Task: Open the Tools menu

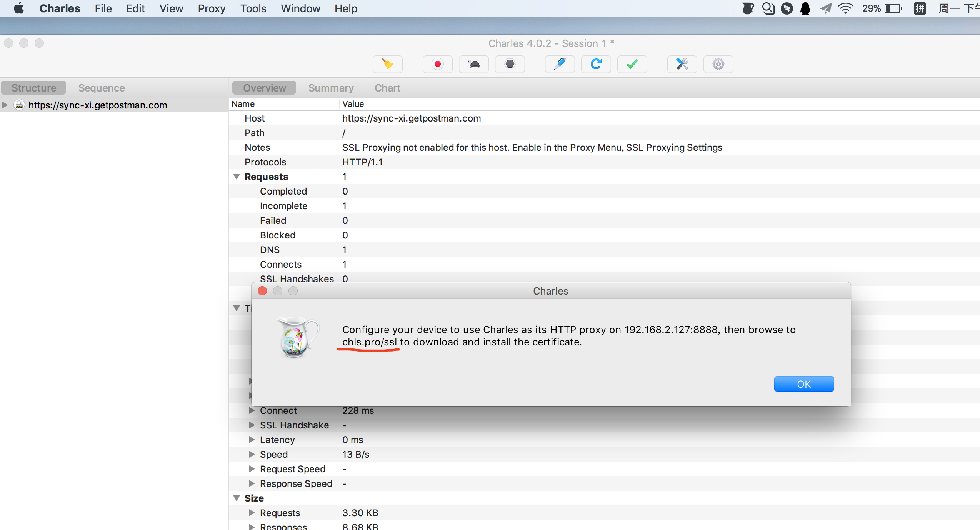Action: point(253,8)
